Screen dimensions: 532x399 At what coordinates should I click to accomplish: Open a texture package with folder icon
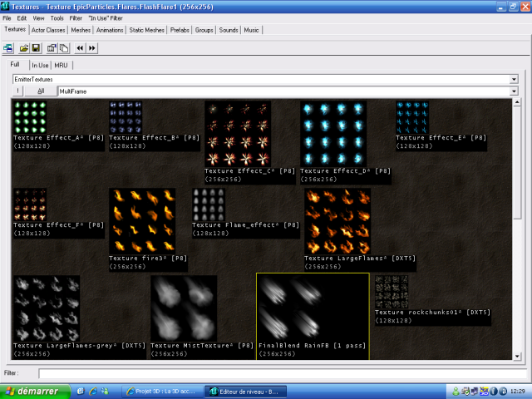(25, 48)
